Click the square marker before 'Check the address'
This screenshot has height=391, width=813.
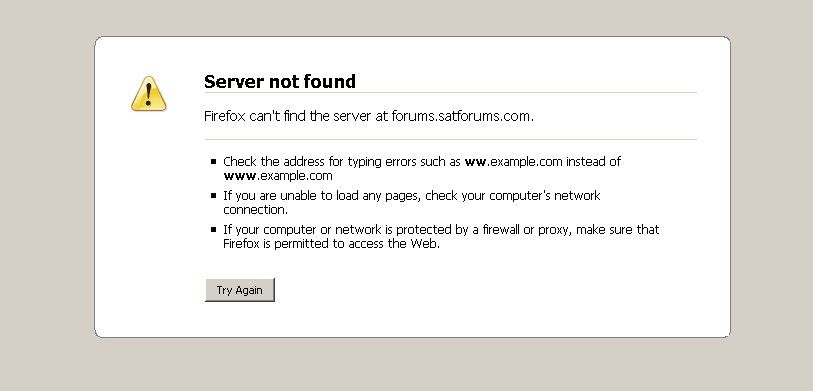[x=214, y=162]
